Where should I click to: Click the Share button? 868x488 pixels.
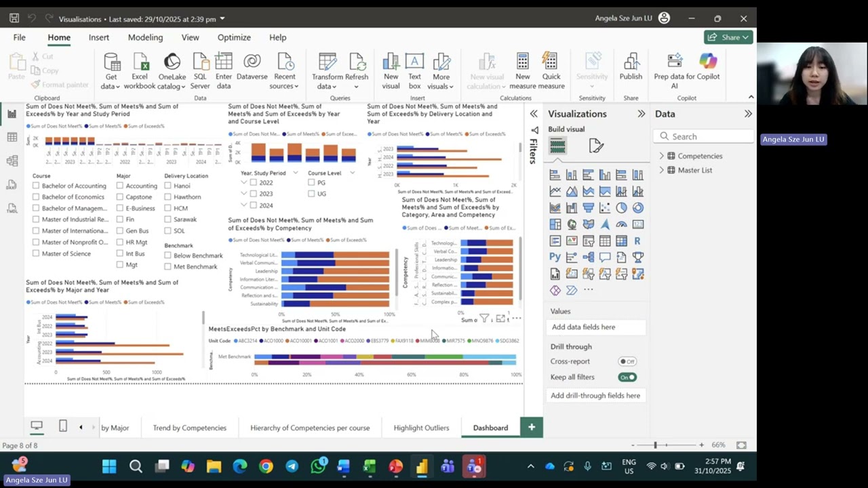(729, 37)
